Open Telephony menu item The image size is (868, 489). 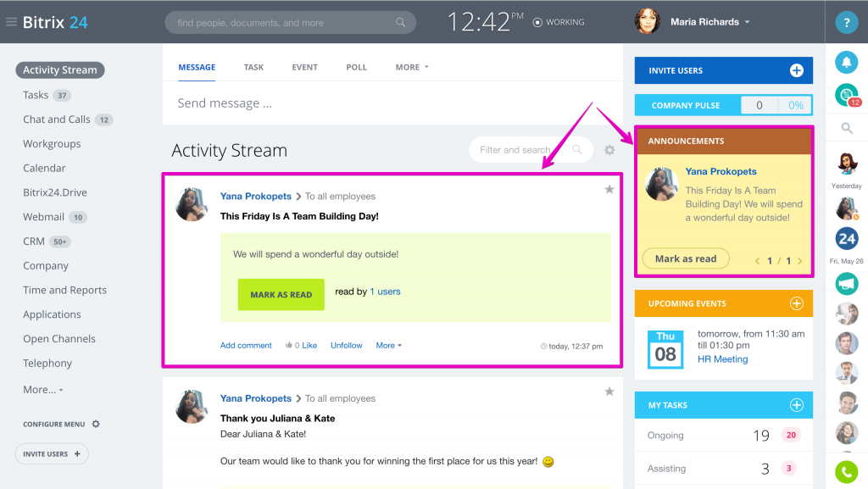click(x=47, y=363)
